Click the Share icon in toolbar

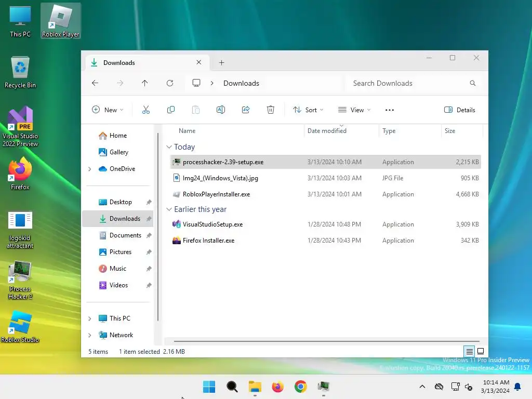pos(246,110)
